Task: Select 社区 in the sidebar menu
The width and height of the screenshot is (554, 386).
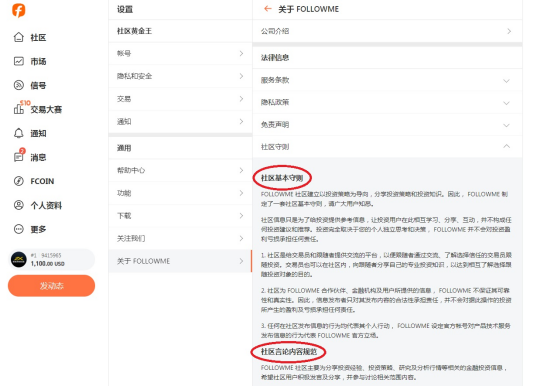Action: (x=38, y=37)
